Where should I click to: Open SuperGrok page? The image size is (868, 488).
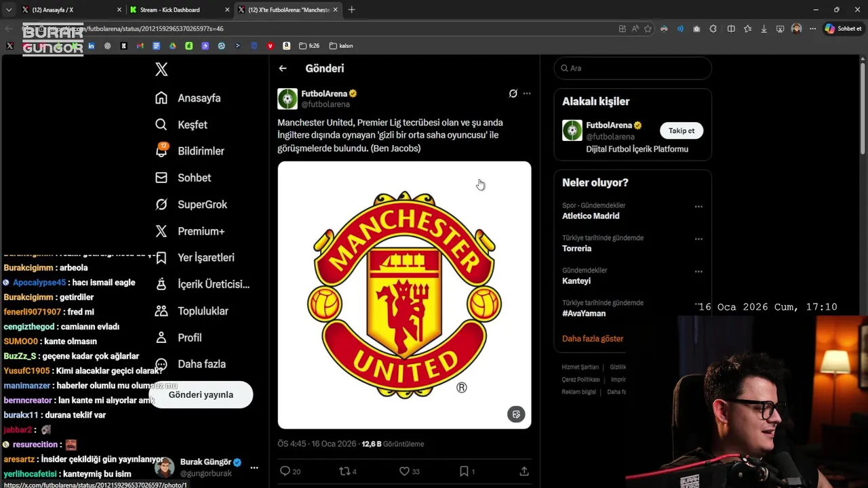click(191, 204)
